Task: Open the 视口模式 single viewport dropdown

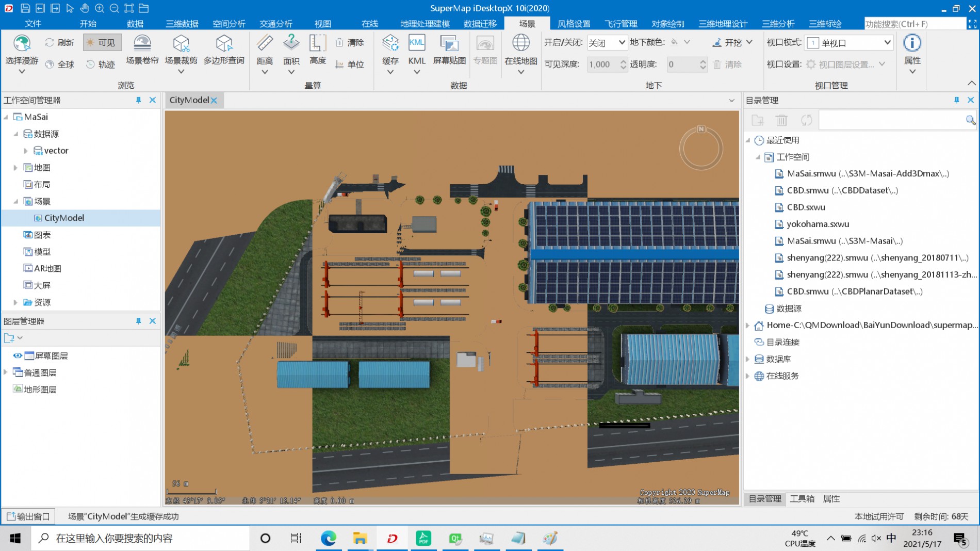Action: [x=849, y=43]
